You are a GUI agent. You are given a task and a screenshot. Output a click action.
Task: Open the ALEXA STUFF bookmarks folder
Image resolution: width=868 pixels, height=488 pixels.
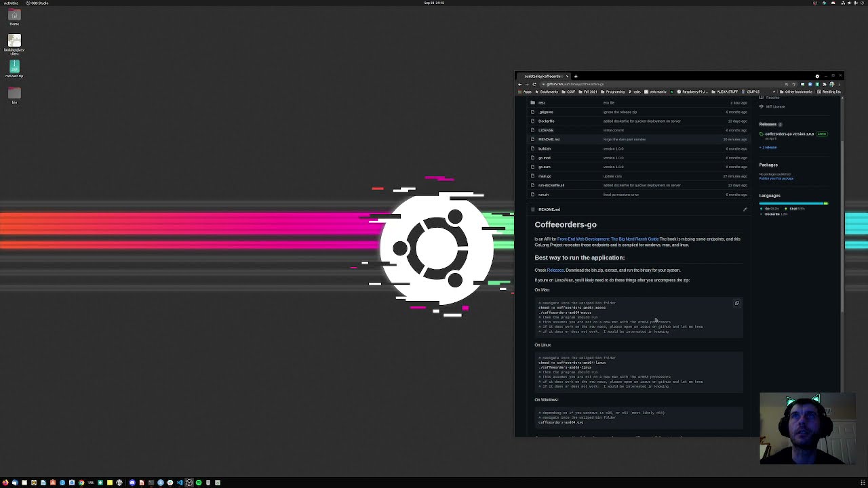(725, 91)
